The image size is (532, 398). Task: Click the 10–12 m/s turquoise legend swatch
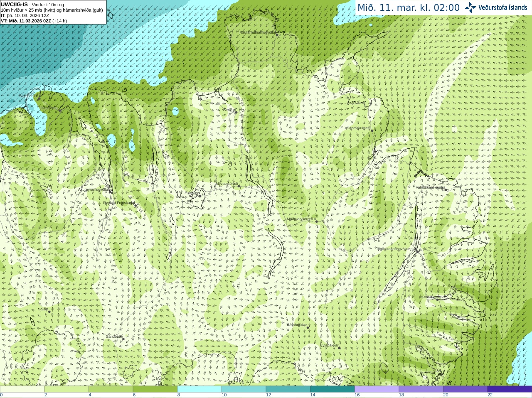click(x=244, y=389)
